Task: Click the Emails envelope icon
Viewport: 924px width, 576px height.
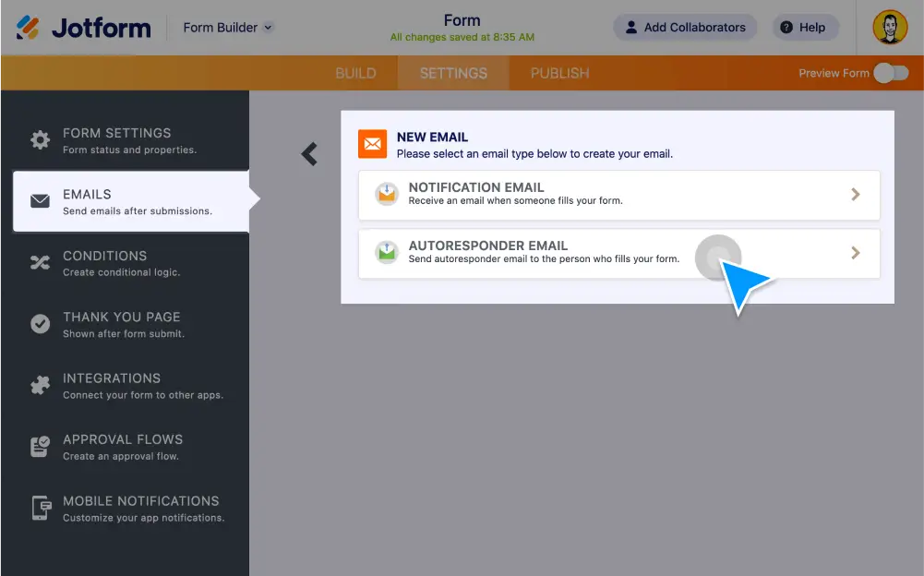Action: [40, 201]
